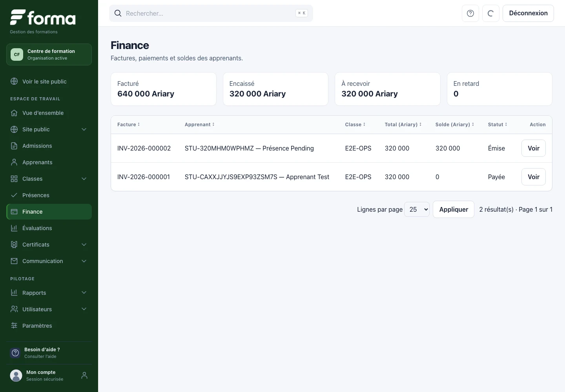The height and width of the screenshot is (392, 565).
Task: Expand the Communication submenu chevron
Action: [84, 261]
